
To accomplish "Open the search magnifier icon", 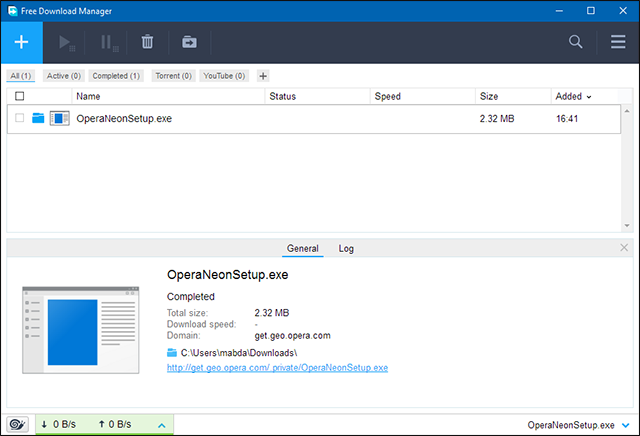I will point(576,42).
